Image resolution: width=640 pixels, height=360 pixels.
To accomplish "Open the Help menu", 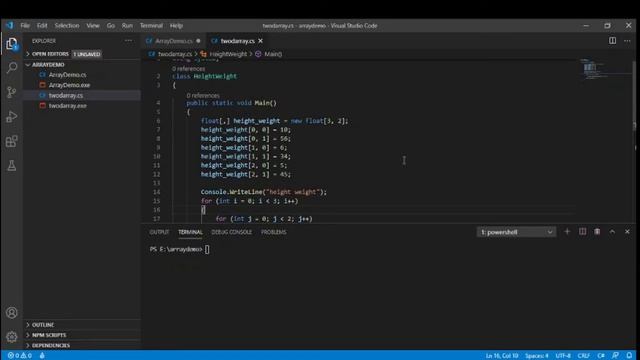I will pyautogui.click(x=176, y=25).
